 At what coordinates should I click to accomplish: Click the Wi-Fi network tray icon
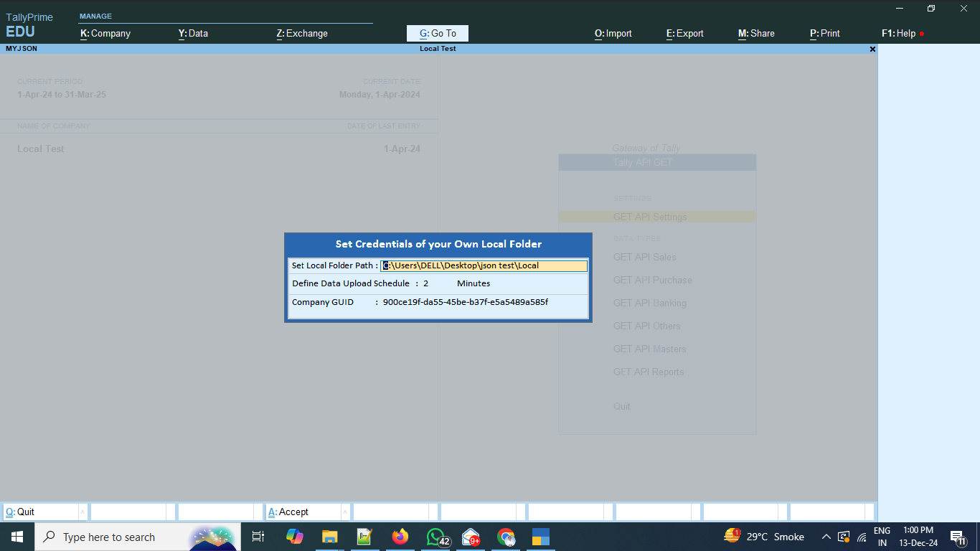(862, 537)
